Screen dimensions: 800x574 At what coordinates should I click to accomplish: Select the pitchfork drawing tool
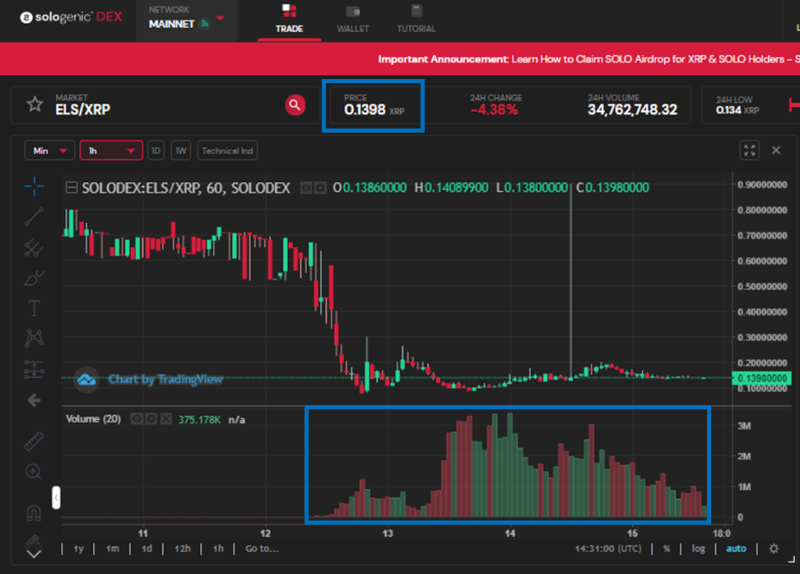tap(34, 247)
